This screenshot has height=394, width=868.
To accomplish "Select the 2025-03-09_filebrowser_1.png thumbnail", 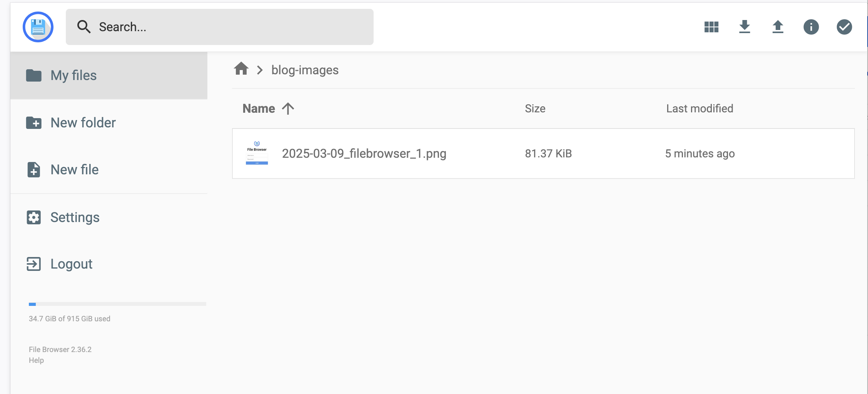I will [x=257, y=153].
